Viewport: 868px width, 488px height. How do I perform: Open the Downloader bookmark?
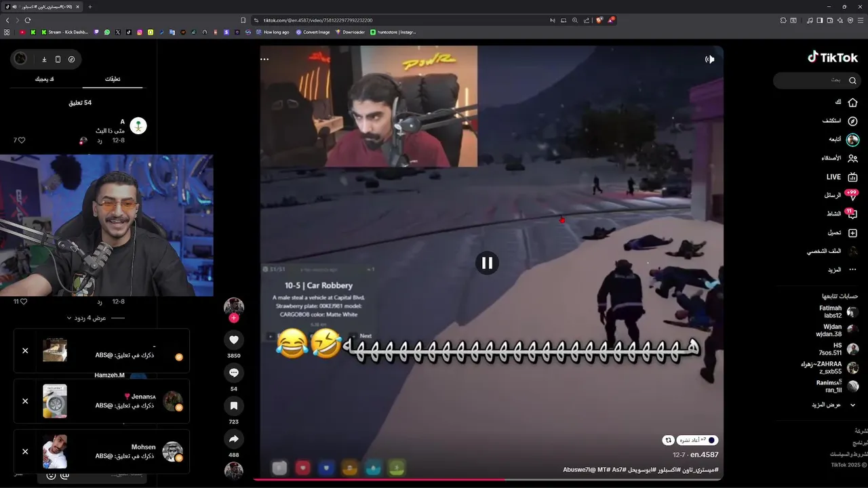[350, 32]
